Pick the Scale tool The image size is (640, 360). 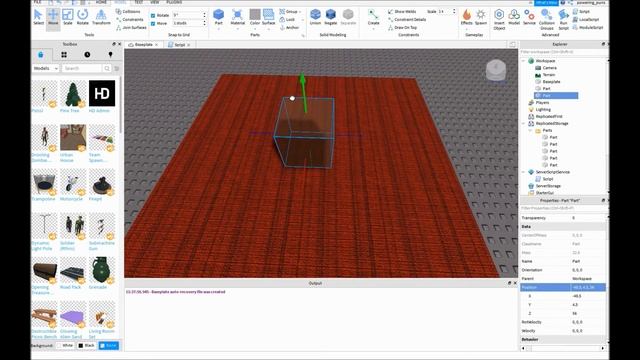pyautogui.click(x=68, y=17)
